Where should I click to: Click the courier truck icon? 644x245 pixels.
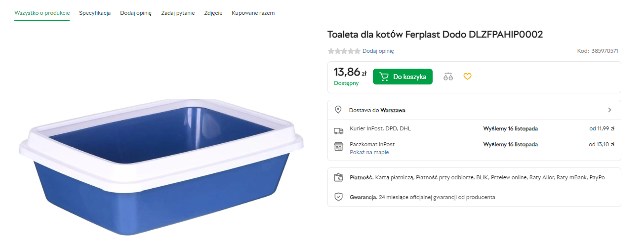(338, 130)
